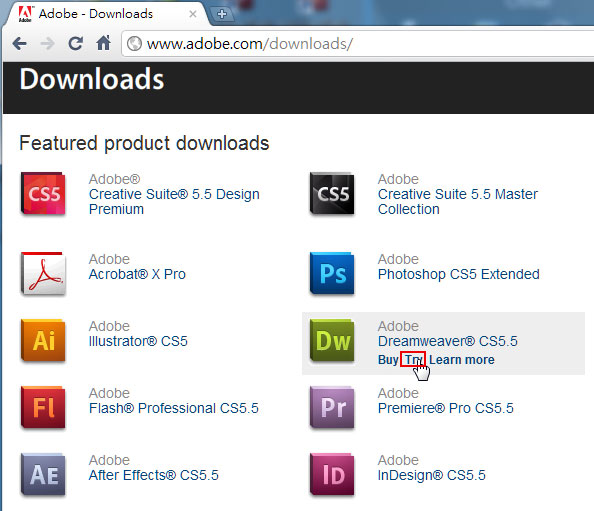Screen dimensions: 594x511
Task: Open the After Effects CS5.5 link
Action: [x=153, y=475]
